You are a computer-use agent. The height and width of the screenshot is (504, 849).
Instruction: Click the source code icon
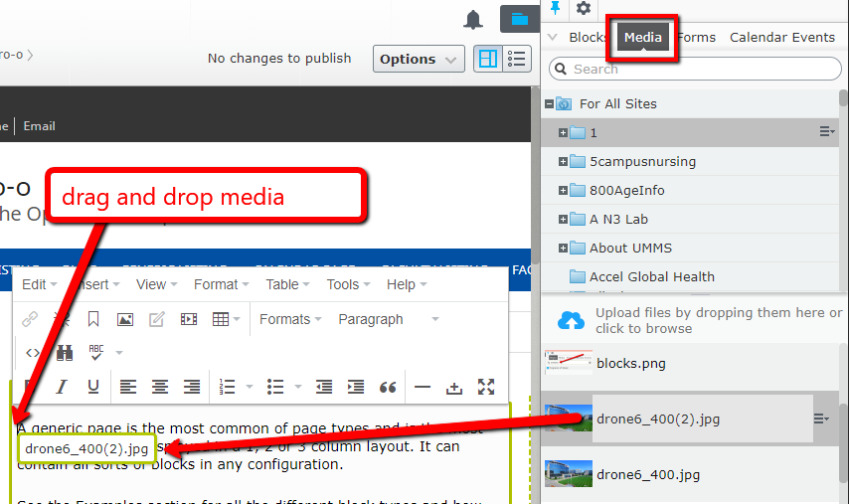[33, 352]
